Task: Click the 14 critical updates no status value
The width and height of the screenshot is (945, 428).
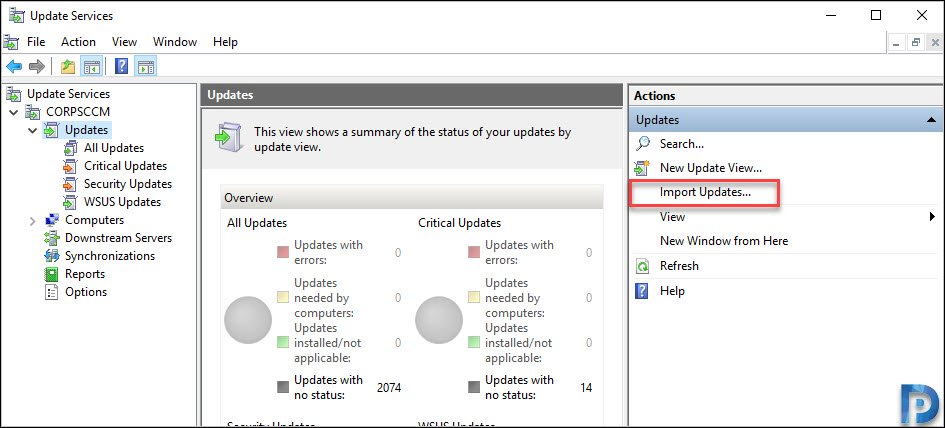Action: [586, 388]
